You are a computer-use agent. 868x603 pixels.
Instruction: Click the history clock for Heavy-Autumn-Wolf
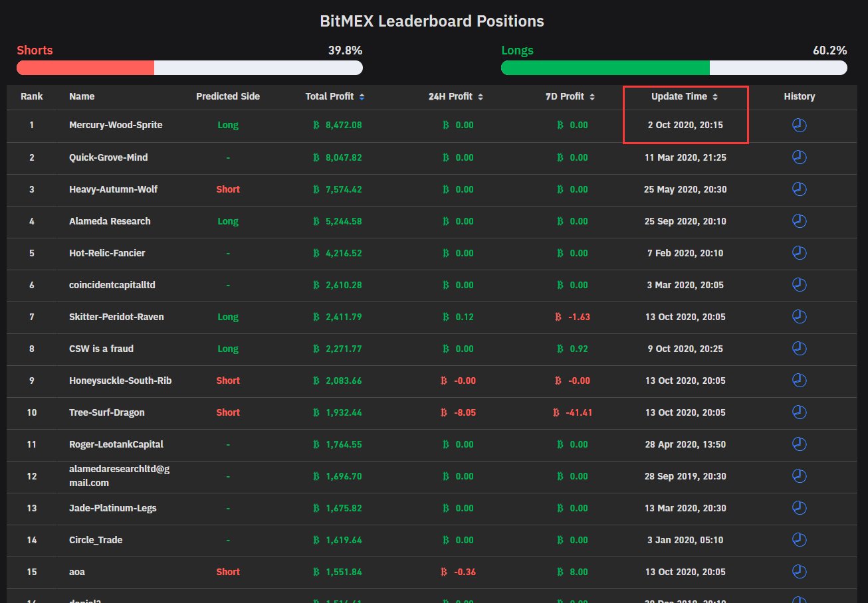[x=799, y=189]
